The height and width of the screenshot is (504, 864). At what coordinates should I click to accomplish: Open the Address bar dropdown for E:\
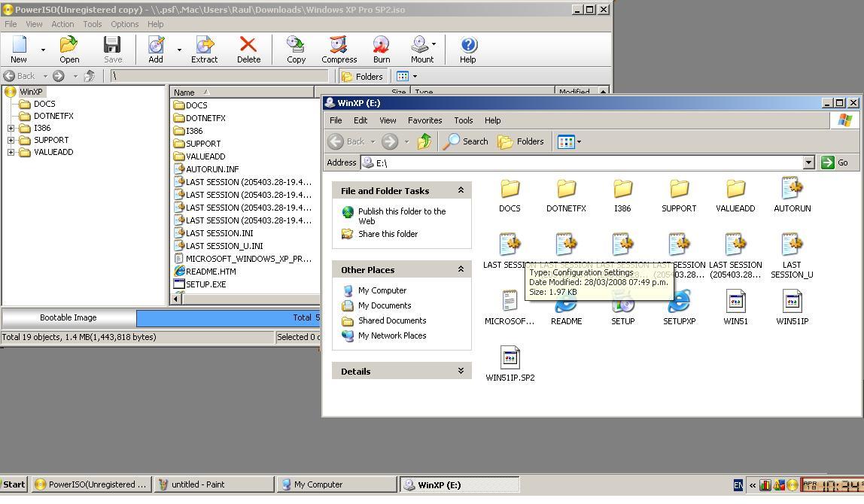(x=808, y=162)
